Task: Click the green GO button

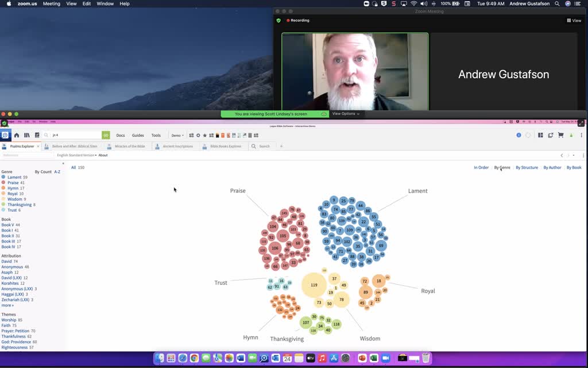Action: click(x=106, y=135)
